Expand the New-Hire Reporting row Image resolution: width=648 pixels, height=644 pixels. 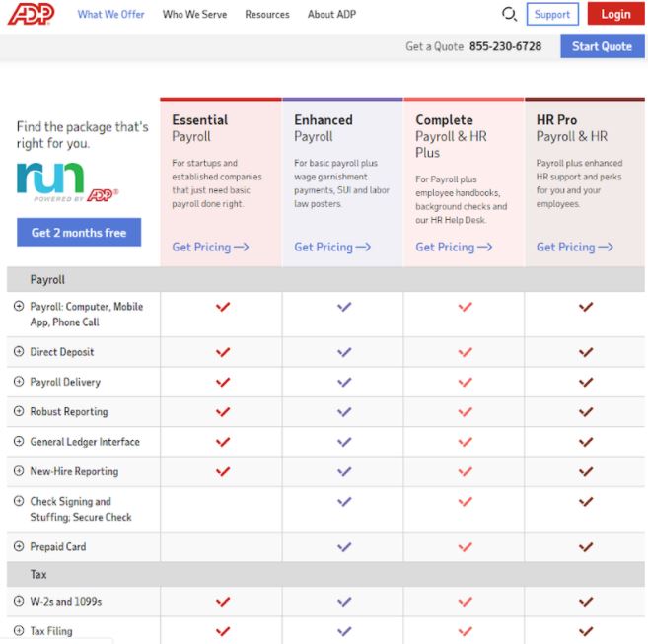point(19,470)
